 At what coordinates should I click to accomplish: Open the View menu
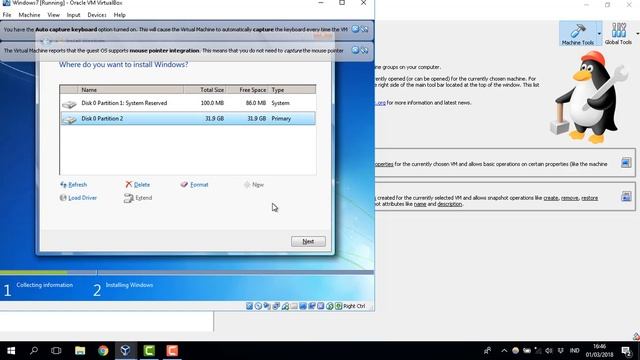53,15
